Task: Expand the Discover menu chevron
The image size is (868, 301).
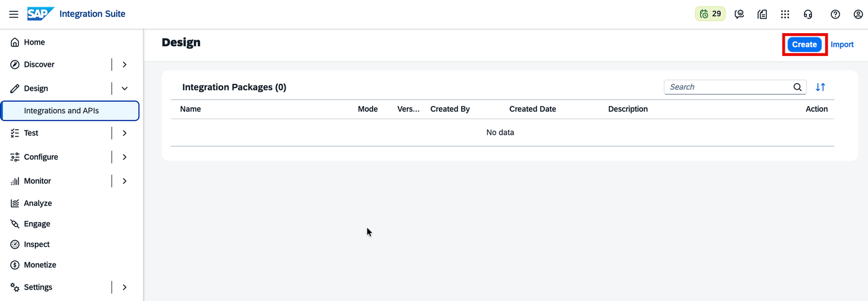Action: pyautogui.click(x=125, y=64)
